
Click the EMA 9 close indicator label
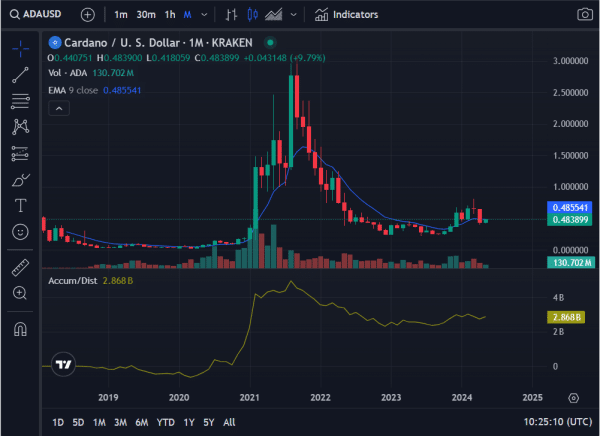[x=73, y=90]
